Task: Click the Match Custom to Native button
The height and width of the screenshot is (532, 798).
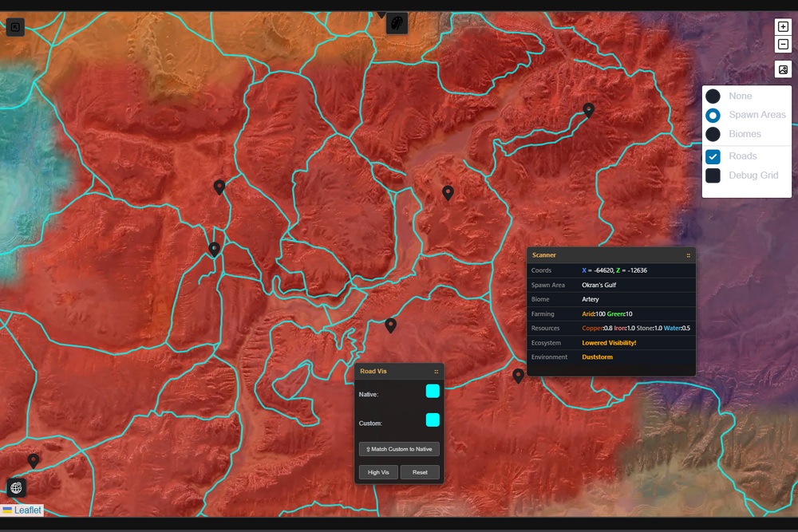Action: (x=399, y=449)
